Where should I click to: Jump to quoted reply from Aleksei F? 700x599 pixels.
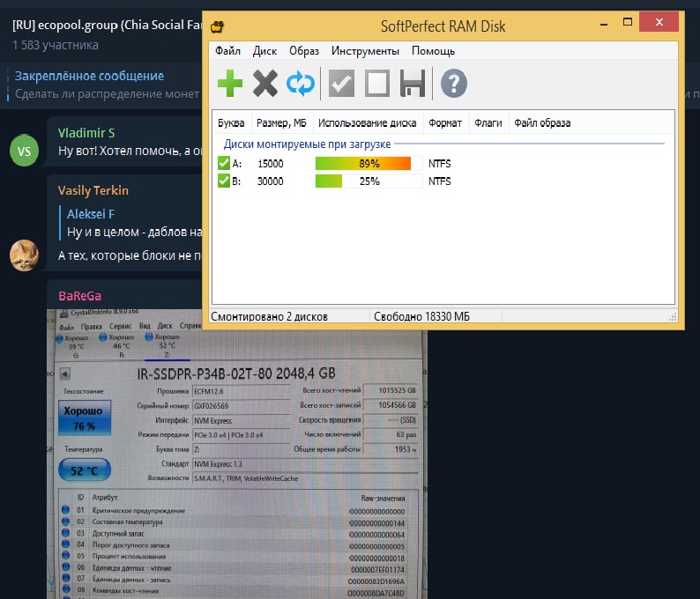131,223
